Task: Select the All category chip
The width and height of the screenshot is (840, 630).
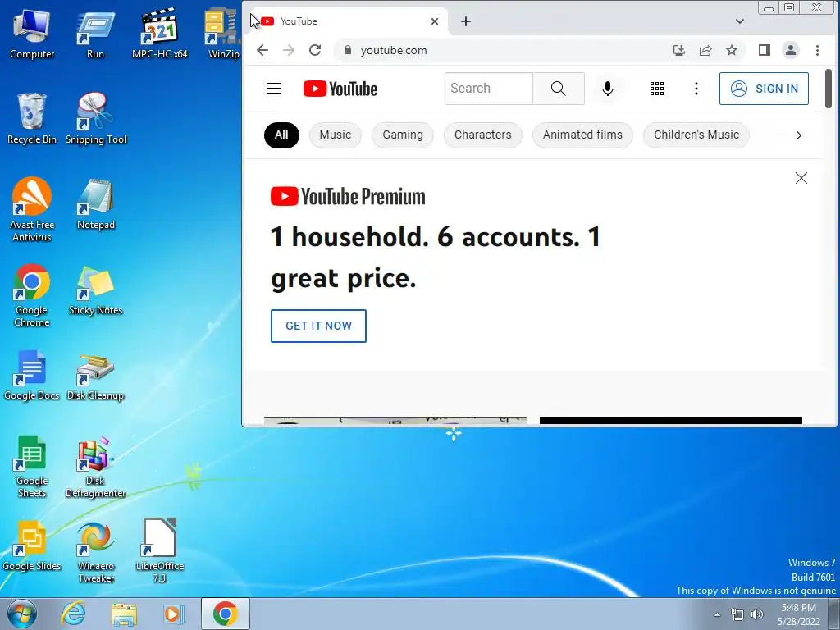Action: (281, 135)
